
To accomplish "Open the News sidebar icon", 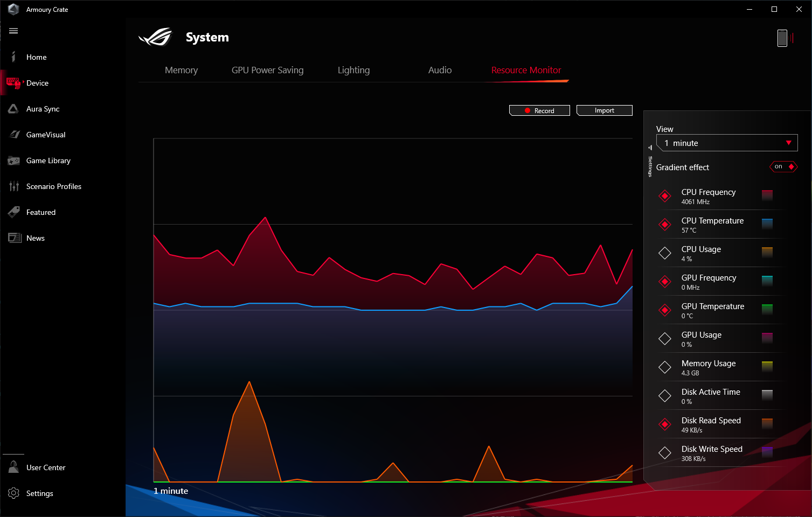I will (x=15, y=237).
